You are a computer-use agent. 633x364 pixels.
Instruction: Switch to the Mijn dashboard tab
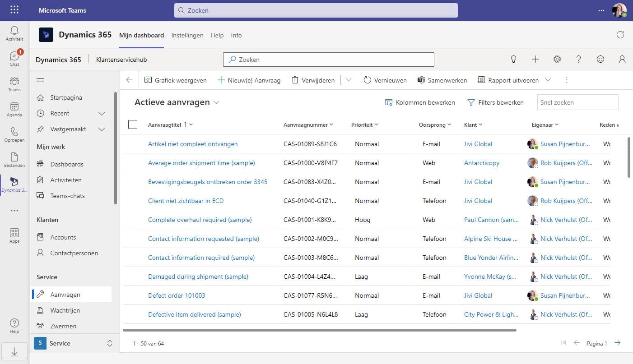(x=141, y=35)
